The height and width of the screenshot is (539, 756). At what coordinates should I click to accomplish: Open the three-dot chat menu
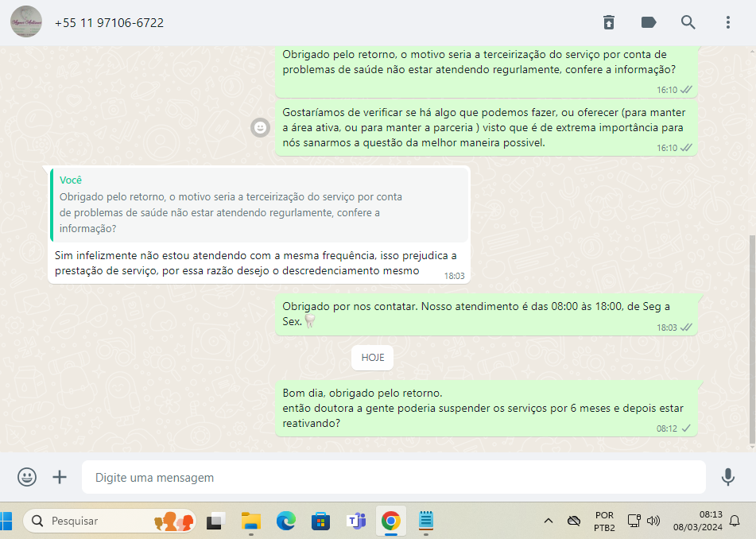pyautogui.click(x=728, y=22)
